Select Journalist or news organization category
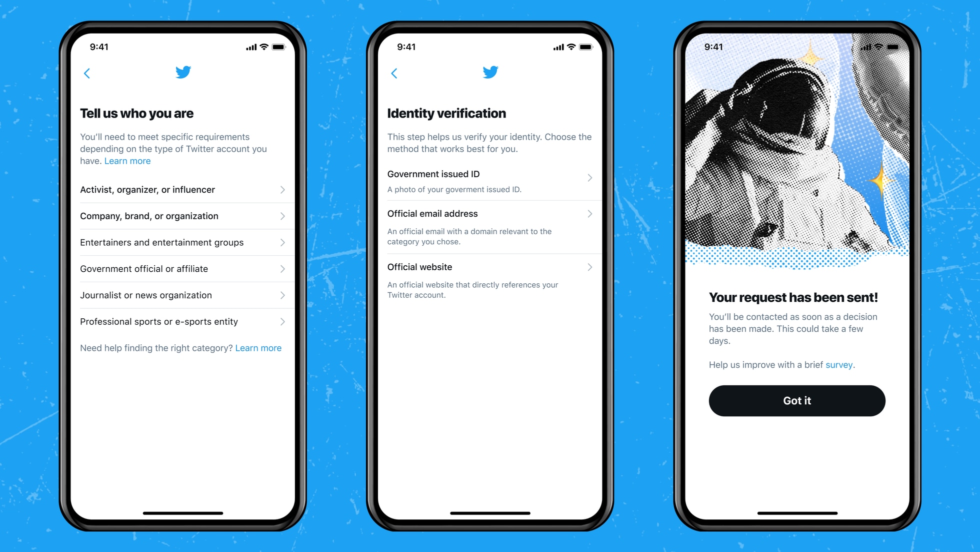 point(181,295)
